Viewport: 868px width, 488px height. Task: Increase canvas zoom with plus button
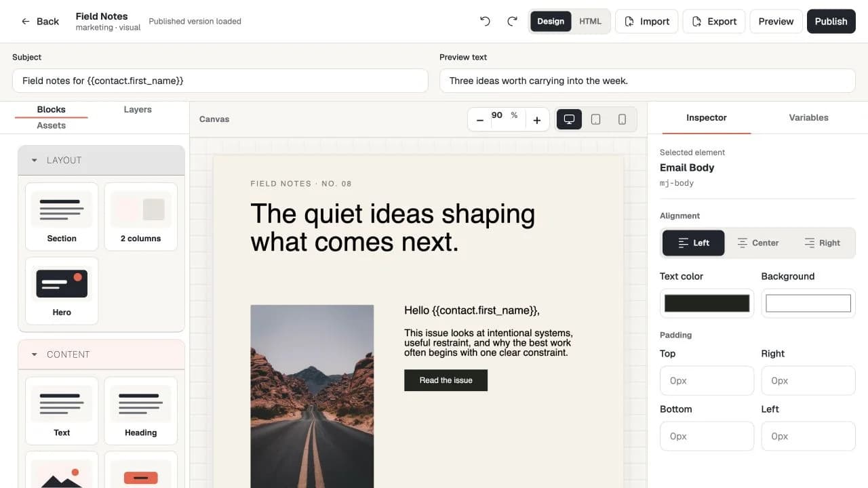(x=537, y=119)
